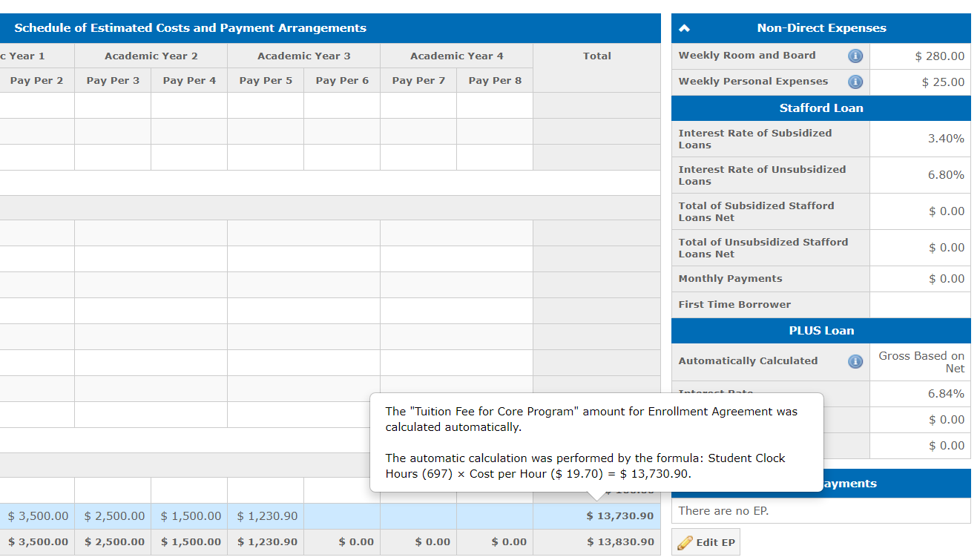
Task: Click the Pay Per 4 column header
Action: point(189,81)
